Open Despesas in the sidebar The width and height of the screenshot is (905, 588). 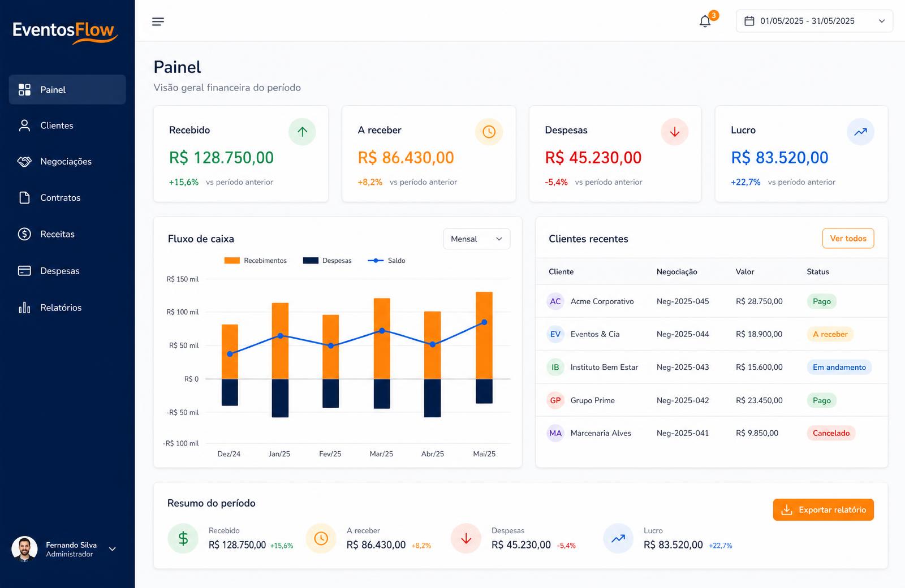click(x=67, y=271)
